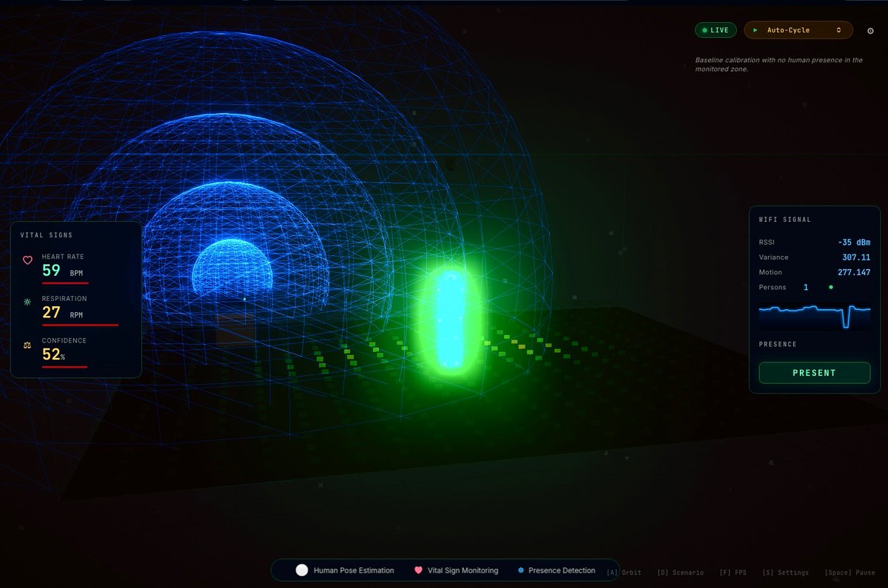Select Presence Detection label
This screenshot has height=588, width=888.
562,570
